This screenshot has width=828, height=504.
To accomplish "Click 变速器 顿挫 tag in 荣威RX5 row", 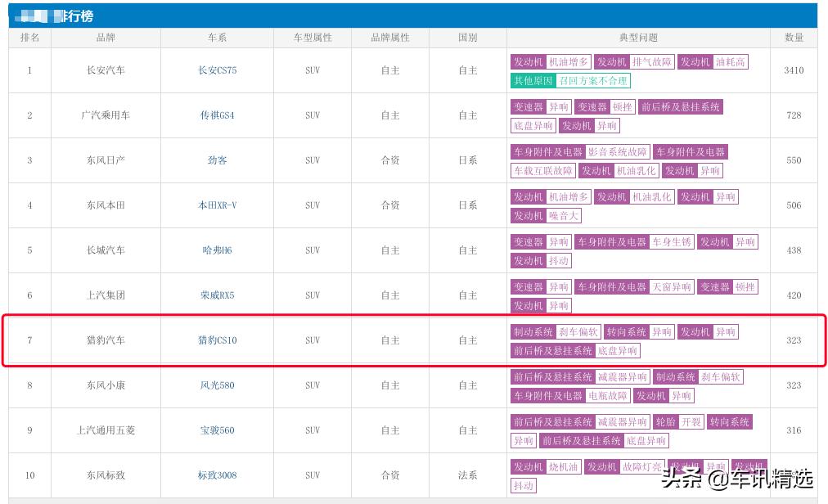I will tap(727, 287).
